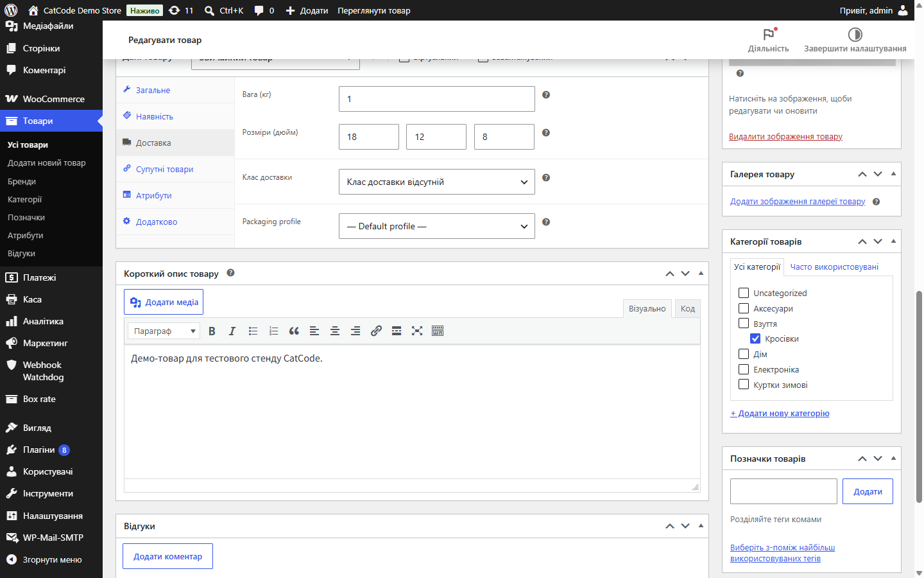The height and width of the screenshot is (578, 924).
Task: Collapse the Product categories panel
Action: [x=893, y=241]
